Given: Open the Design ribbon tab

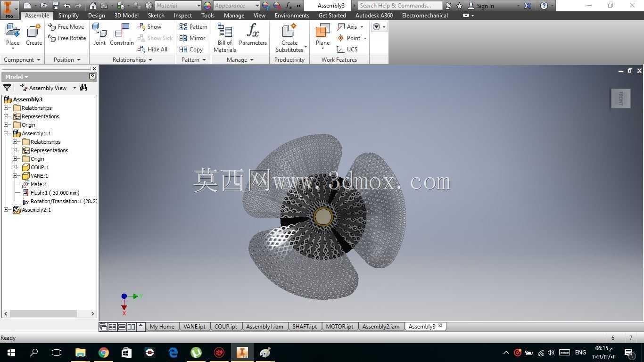Looking at the screenshot, I should point(97,15).
